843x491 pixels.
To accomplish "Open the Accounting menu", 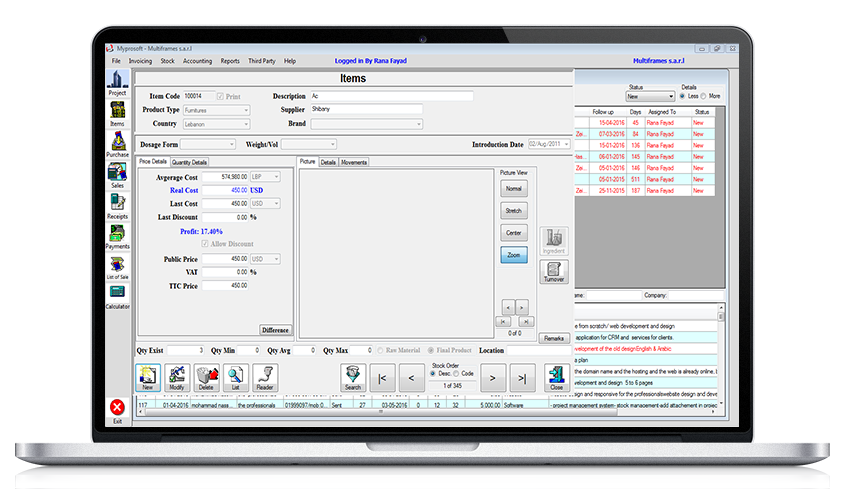I will (x=197, y=61).
